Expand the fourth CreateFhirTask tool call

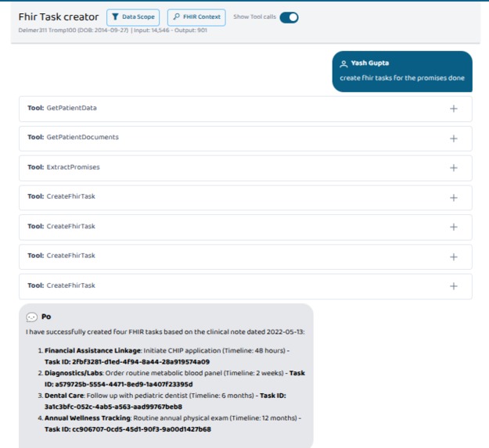[x=454, y=286]
